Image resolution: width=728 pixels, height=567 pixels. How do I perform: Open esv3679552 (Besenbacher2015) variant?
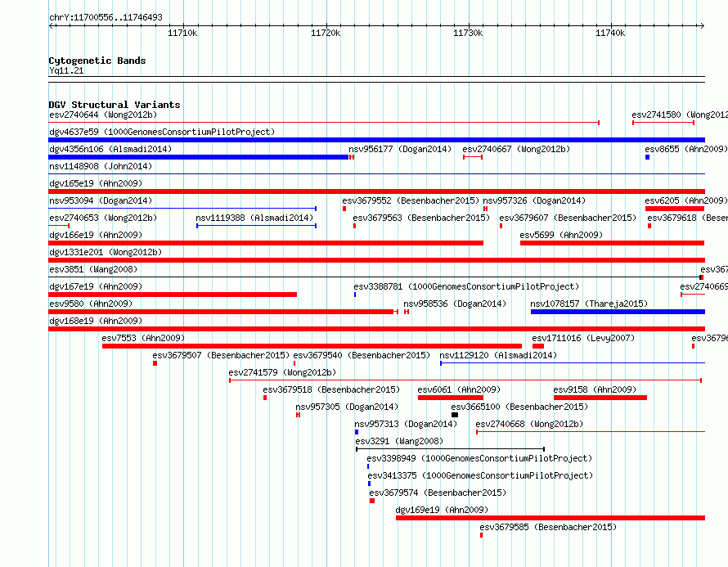(411, 200)
